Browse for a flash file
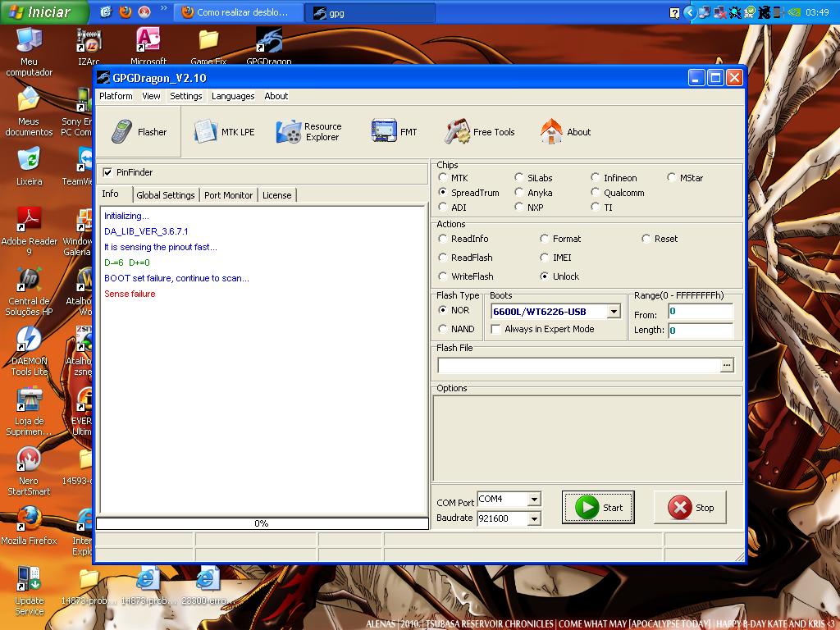Image resolution: width=840 pixels, height=630 pixels. coord(727,365)
